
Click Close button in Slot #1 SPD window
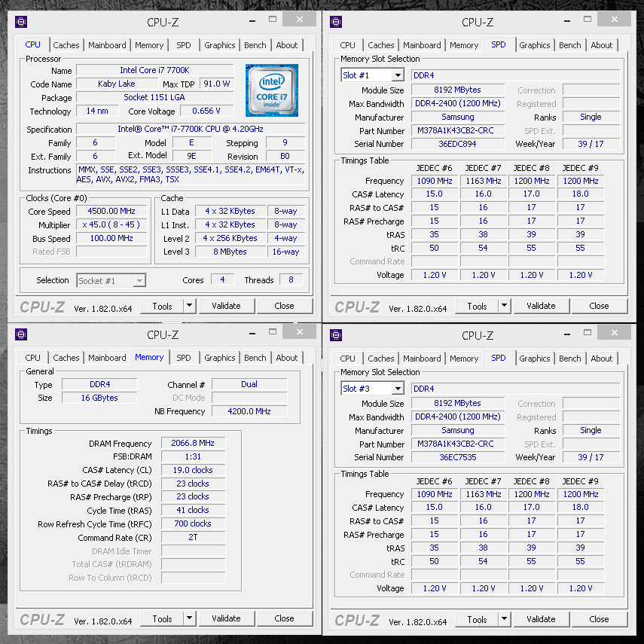[x=600, y=306]
